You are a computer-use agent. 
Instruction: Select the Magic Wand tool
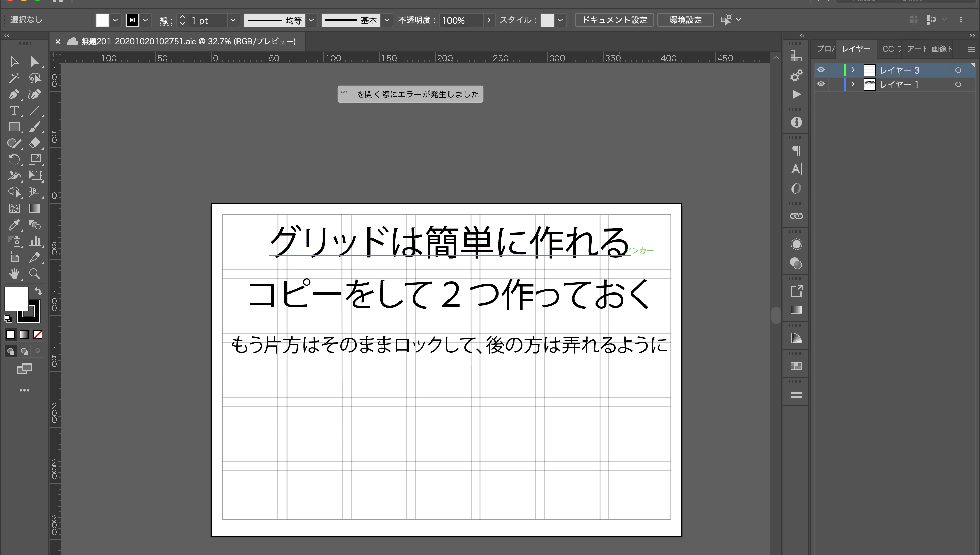[14, 78]
